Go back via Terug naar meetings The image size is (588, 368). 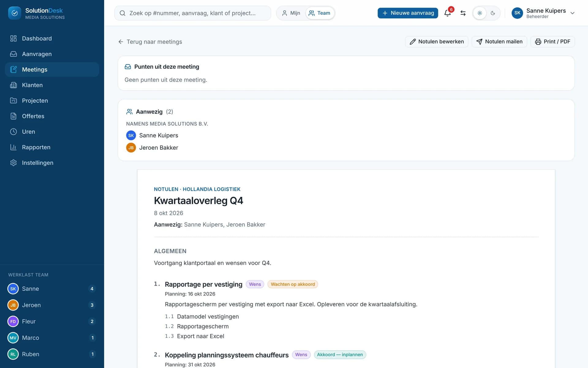point(150,42)
